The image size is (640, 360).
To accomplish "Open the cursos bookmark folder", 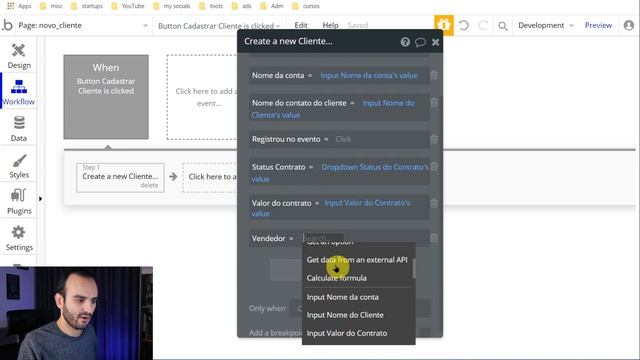I will (x=306, y=6).
